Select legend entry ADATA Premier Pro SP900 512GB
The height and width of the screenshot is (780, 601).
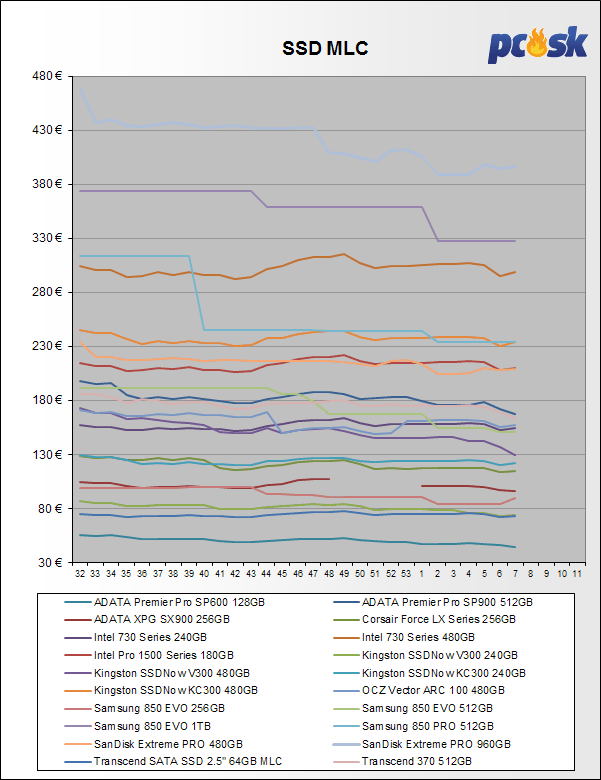[x=433, y=602]
